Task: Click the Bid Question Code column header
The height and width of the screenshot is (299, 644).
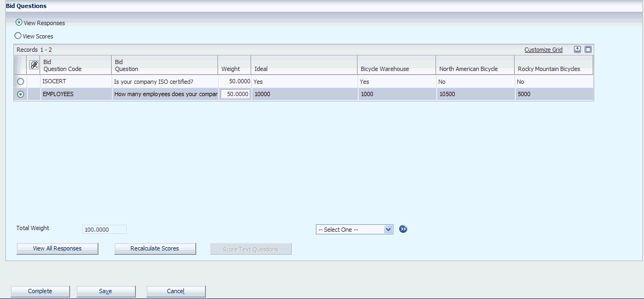Action: point(76,65)
